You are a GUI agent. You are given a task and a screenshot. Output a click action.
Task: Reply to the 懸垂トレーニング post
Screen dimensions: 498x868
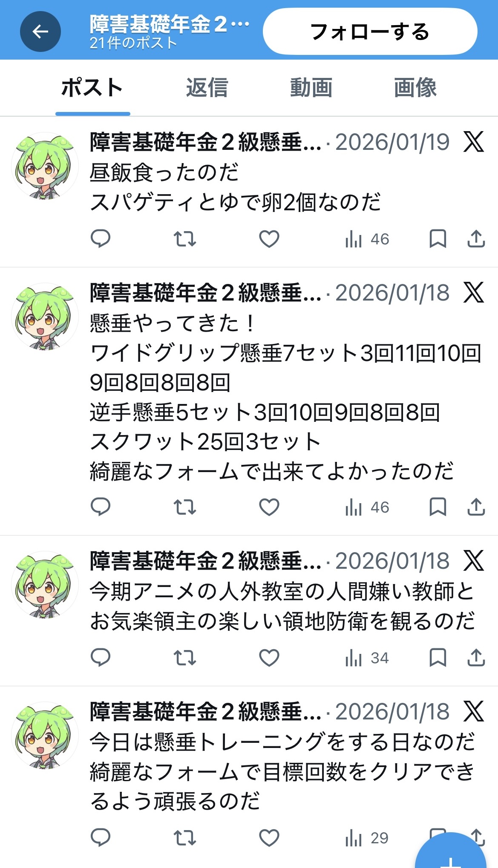point(101,838)
